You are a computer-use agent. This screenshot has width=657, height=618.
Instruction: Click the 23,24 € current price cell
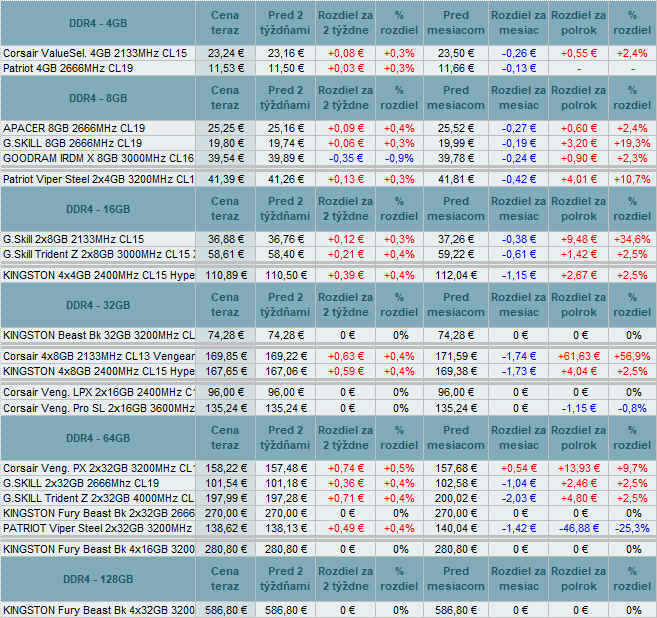coord(226,53)
